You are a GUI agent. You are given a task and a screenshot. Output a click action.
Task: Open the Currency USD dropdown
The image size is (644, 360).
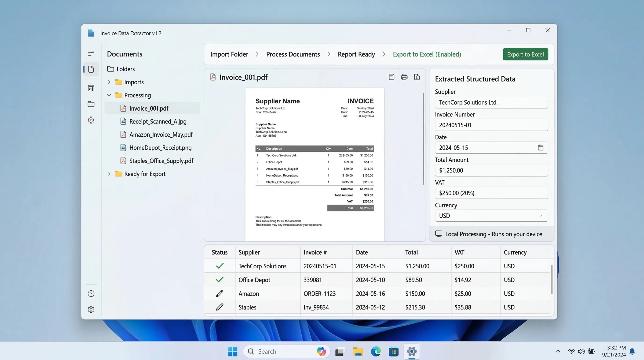point(491,216)
